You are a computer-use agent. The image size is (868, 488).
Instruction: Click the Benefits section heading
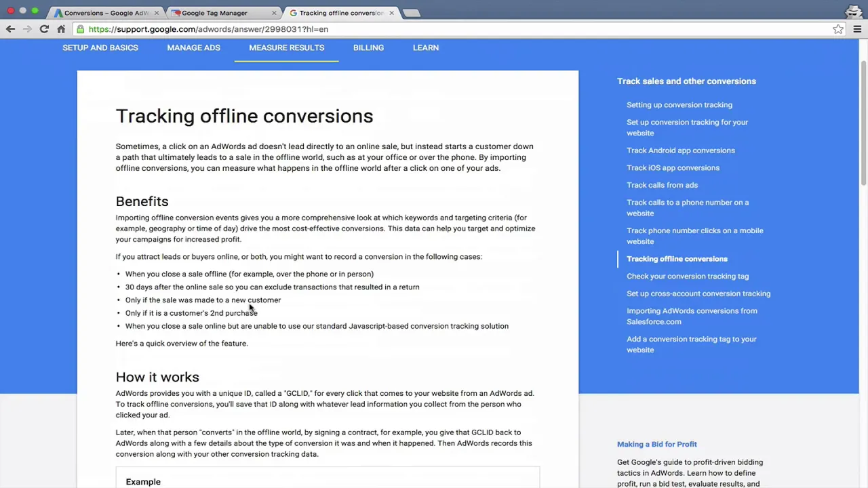coord(142,201)
